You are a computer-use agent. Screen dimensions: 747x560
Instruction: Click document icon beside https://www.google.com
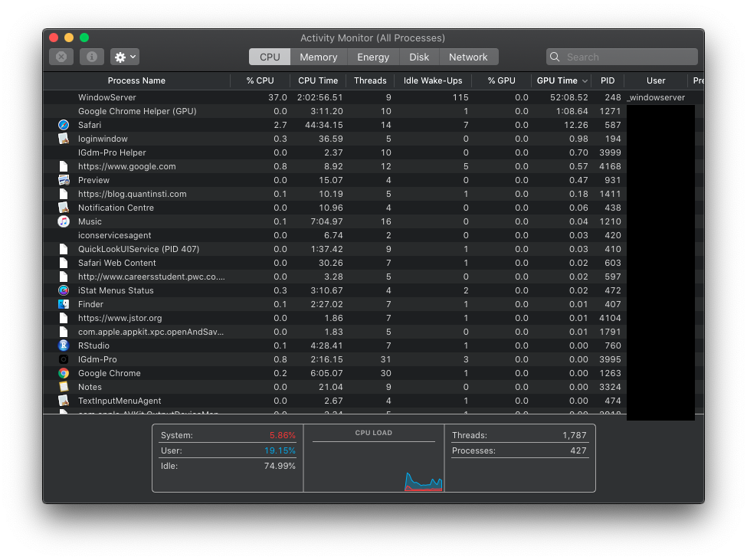(64, 166)
